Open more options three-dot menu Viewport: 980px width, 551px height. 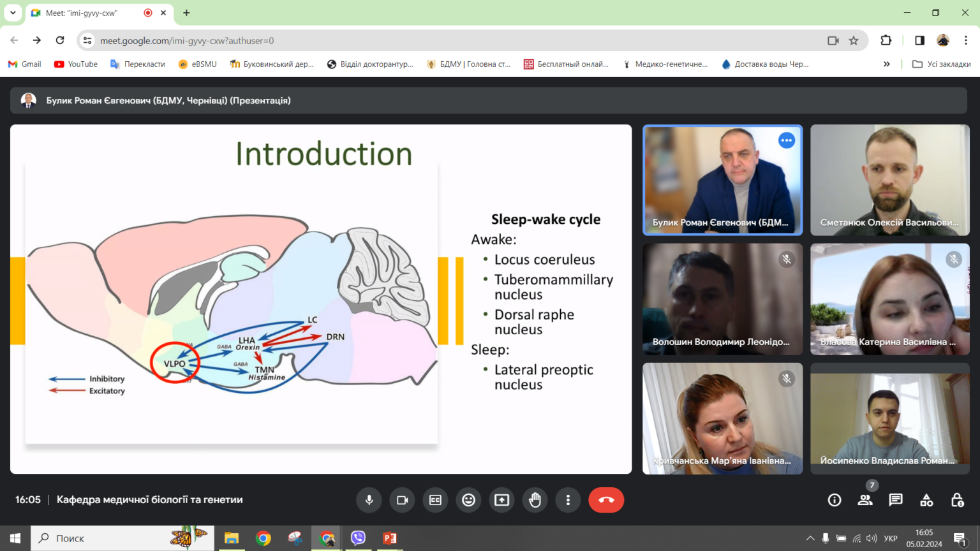click(568, 500)
